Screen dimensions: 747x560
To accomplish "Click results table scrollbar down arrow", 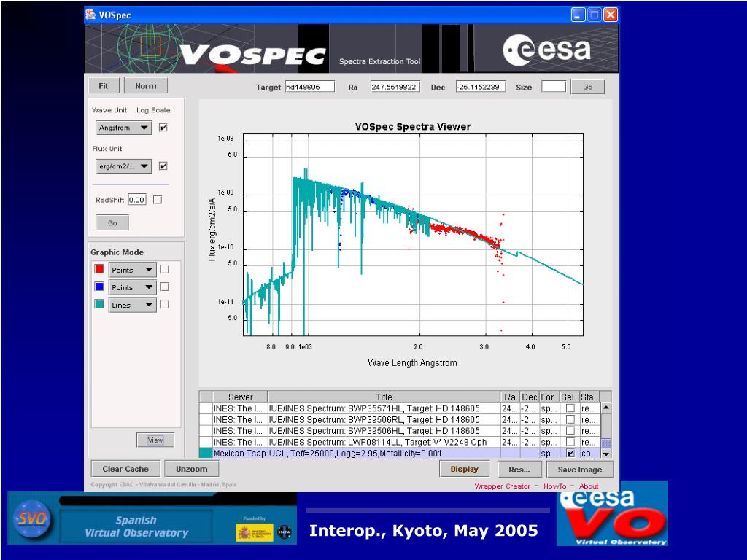I will click(606, 454).
